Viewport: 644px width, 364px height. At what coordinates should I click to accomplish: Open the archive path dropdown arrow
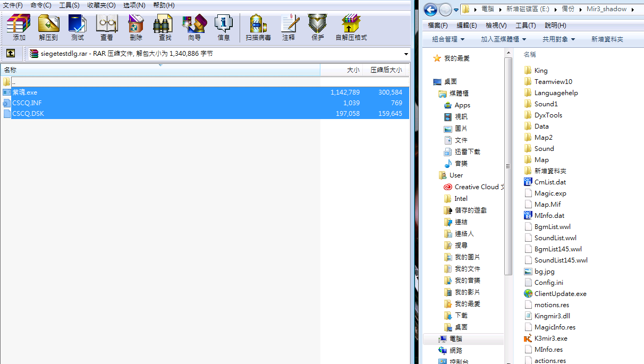[406, 54]
